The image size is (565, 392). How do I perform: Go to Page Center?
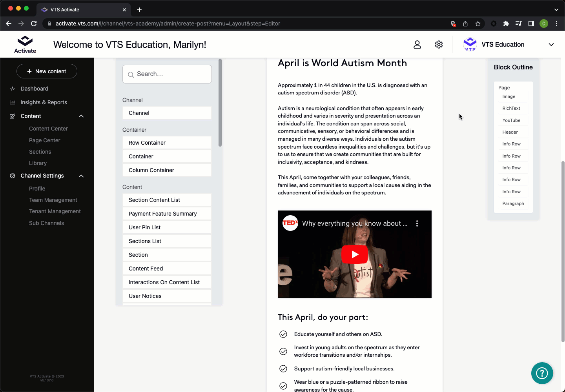coord(45,140)
